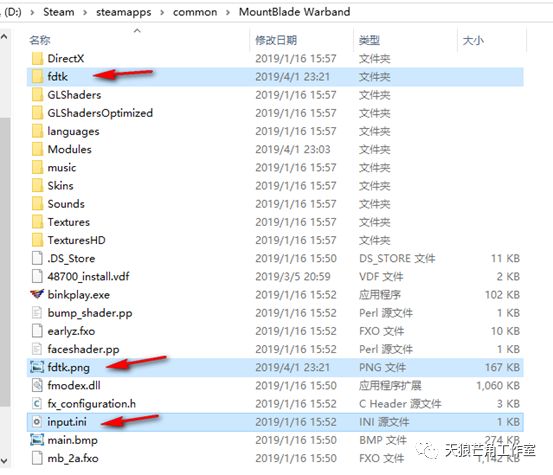
Task: Click the 1,060 KB size cell
Action: tap(498, 386)
